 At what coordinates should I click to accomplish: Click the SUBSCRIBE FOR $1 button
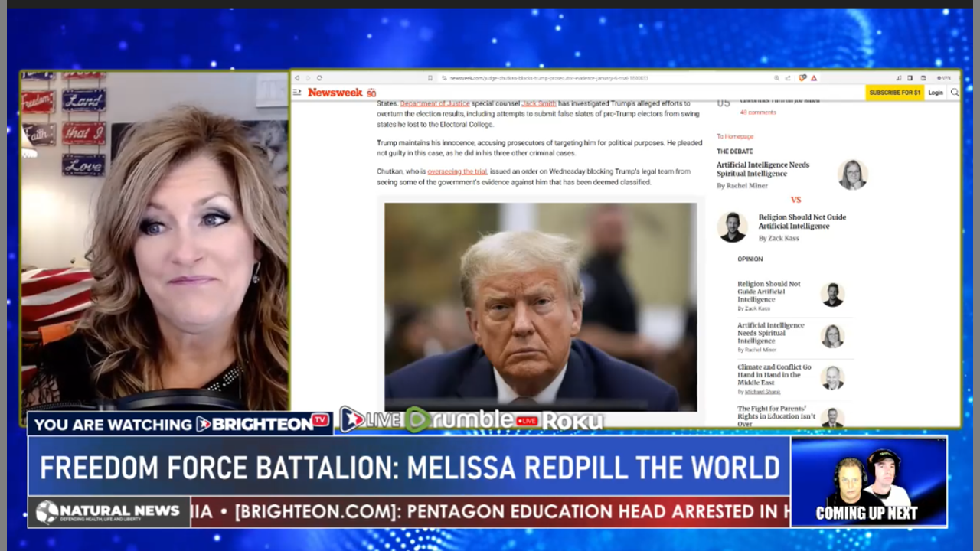pos(894,93)
